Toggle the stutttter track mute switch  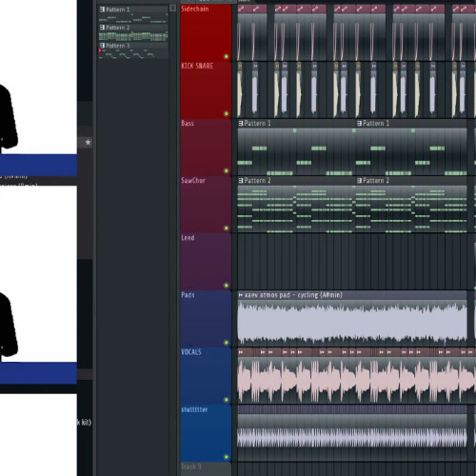tap(227, 457)
